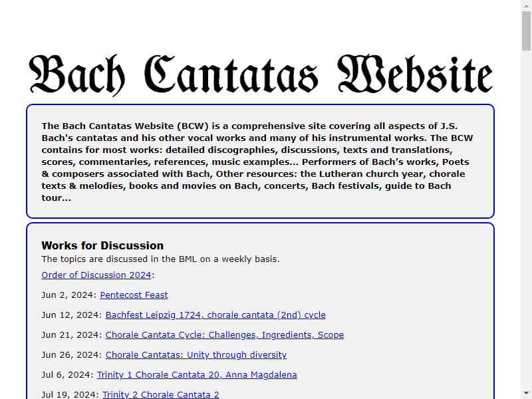Open Chorale Cantata Cycle: Challenges, Ingredients, Scope
Image resolution: width=532 pixels, height=399 pixels.
tap(225, 335)
